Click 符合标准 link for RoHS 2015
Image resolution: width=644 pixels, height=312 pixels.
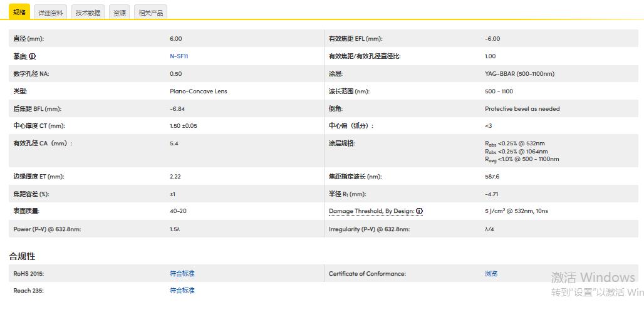point(182,273)
